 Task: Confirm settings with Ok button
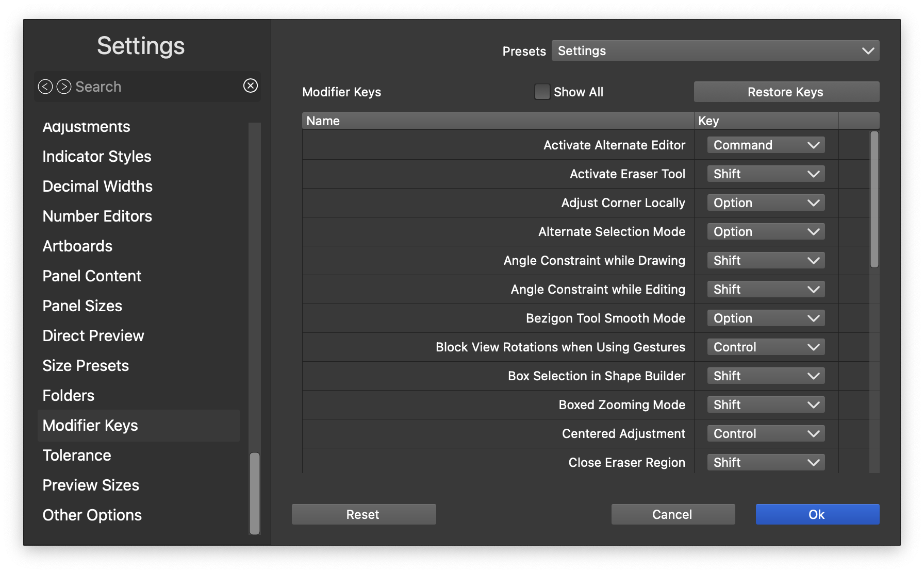[817, 514]
